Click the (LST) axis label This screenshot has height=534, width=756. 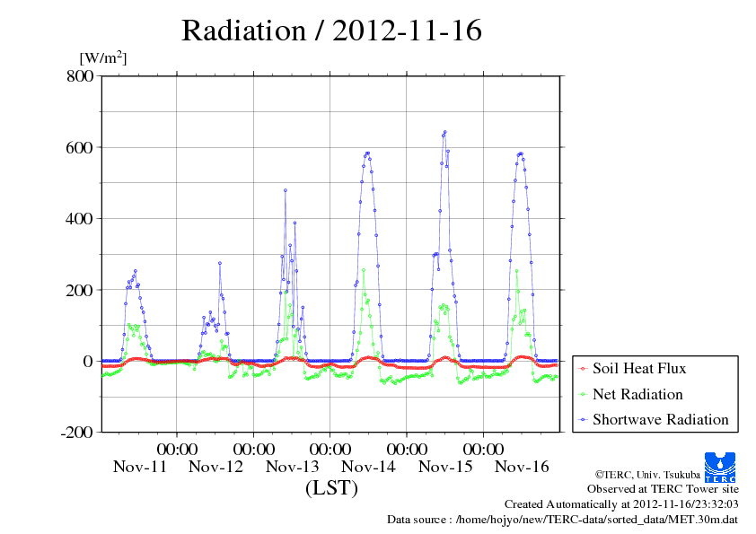tap(331, 487)
